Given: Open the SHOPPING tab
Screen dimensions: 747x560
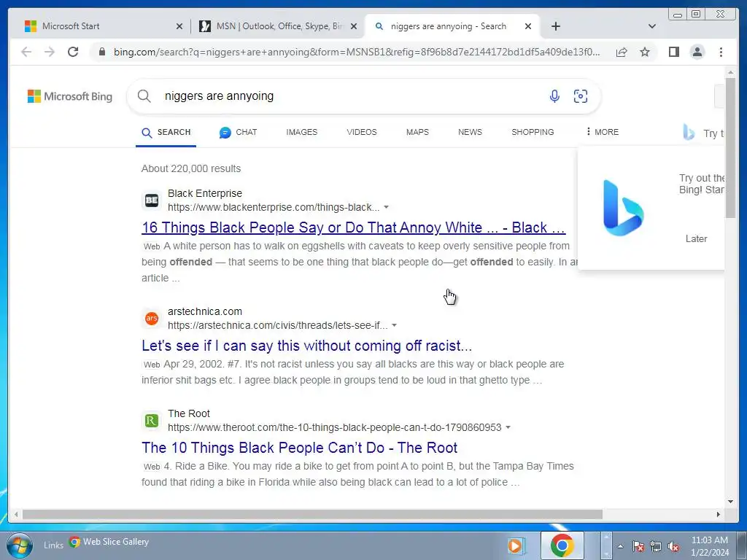Looking at the screenshot, I should tap(533, 133).
